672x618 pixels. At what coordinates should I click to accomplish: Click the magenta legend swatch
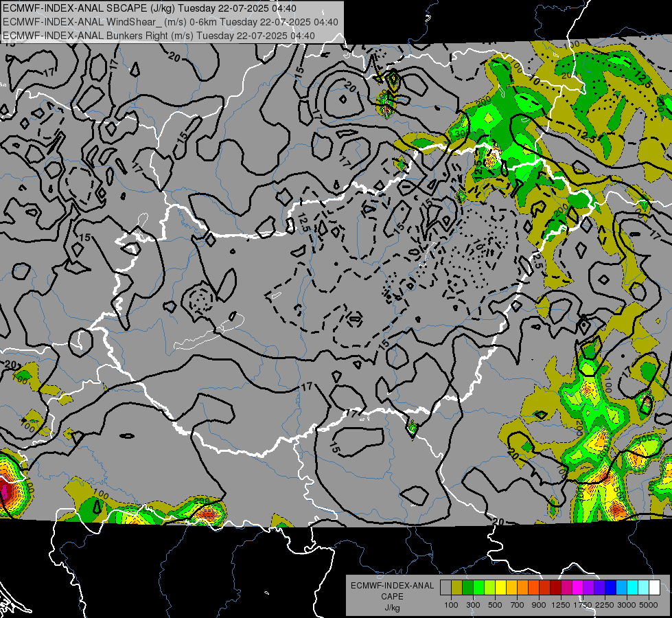click(578, 587)
